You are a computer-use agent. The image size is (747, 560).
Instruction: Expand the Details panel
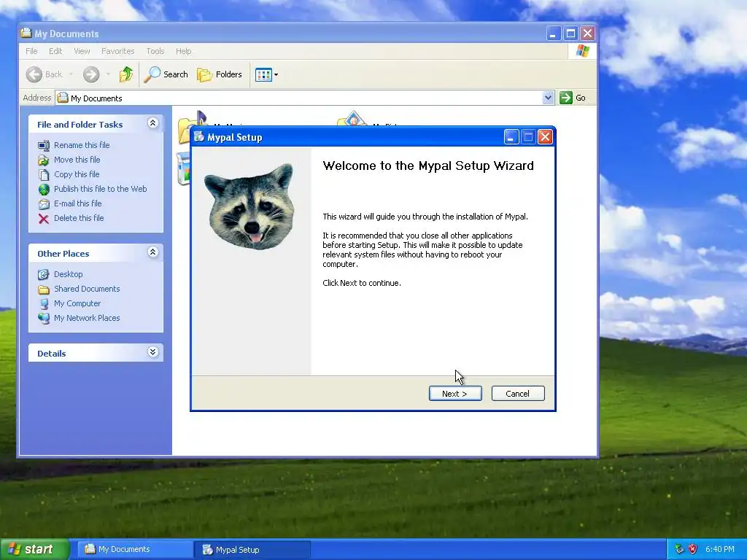(x=152, y=352)
